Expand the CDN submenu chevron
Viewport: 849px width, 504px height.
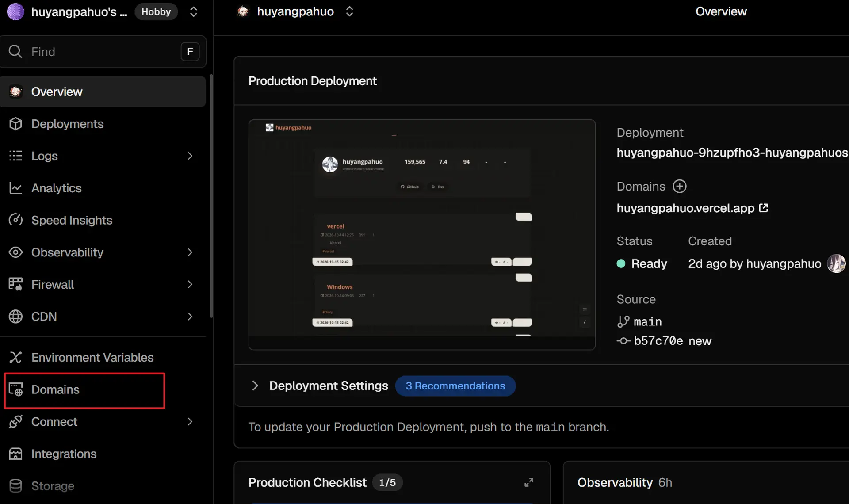click(190, 317)
